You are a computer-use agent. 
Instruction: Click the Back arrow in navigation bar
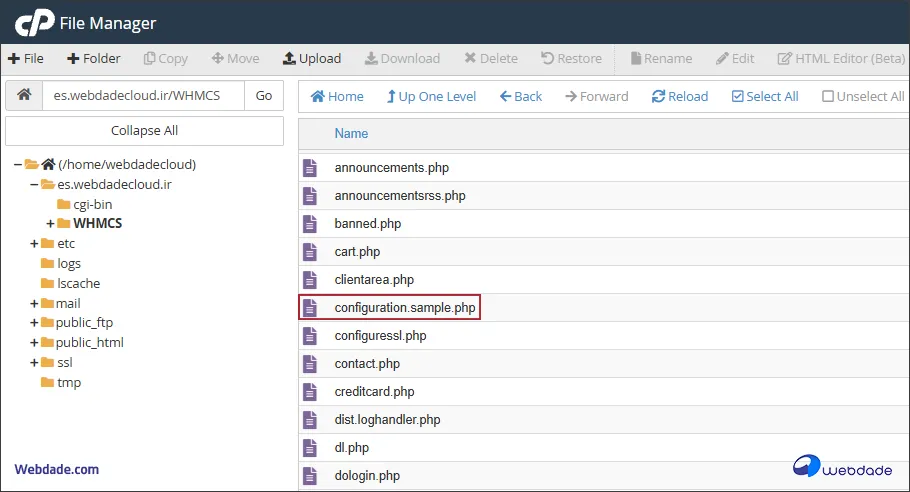point(506,97)
